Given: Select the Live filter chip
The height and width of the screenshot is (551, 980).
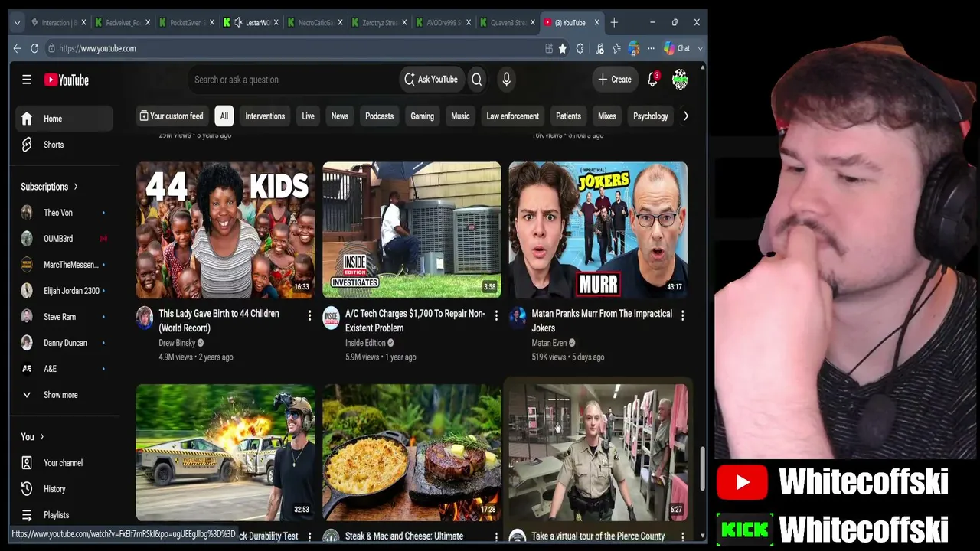Looking at the screenshot, I should 308,116.
